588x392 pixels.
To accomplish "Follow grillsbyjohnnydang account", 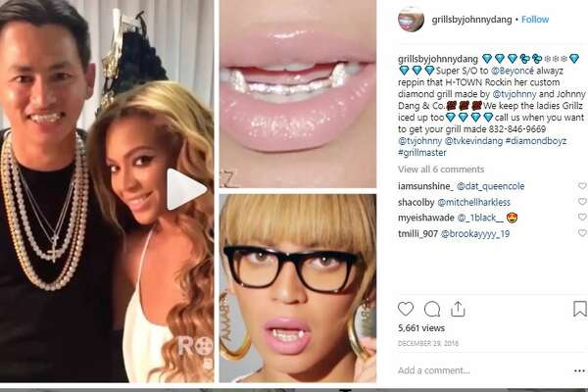I will 535,20.
